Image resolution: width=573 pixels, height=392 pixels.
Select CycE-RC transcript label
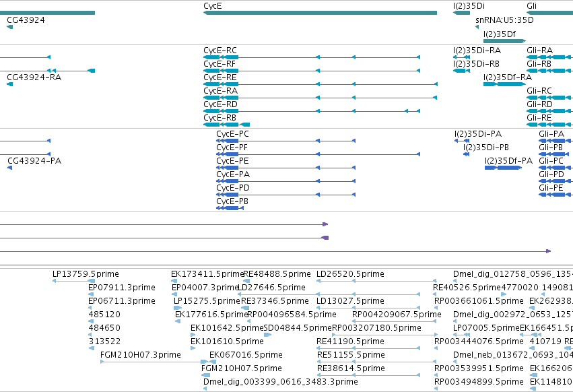coord(220,50)
